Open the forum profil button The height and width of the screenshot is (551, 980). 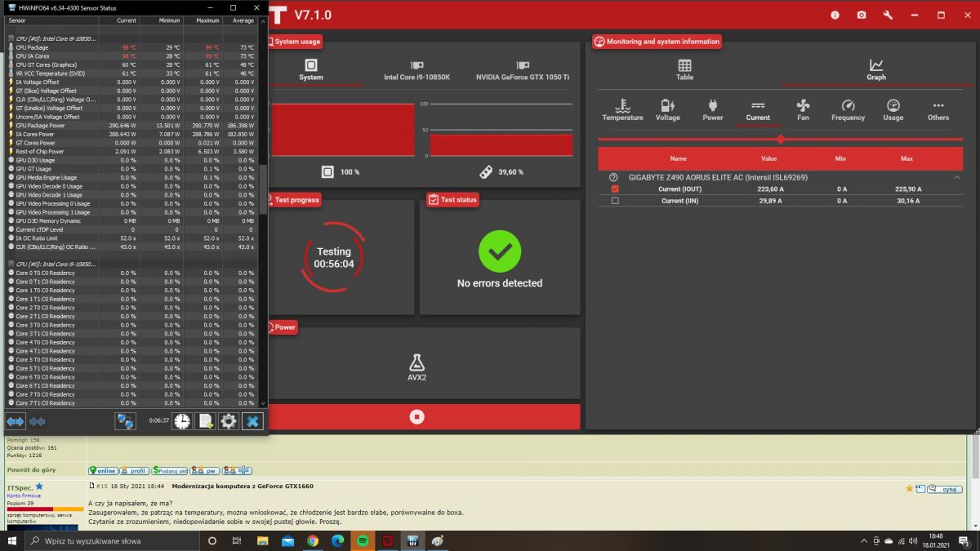point(134,471)
